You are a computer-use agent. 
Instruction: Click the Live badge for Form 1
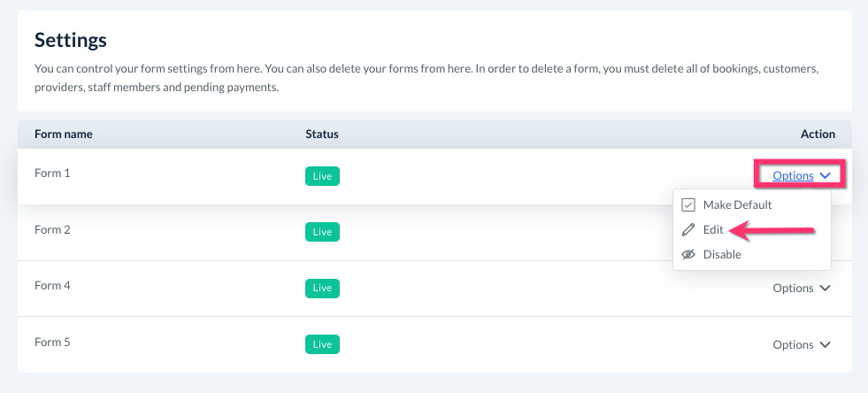[322, 176]
